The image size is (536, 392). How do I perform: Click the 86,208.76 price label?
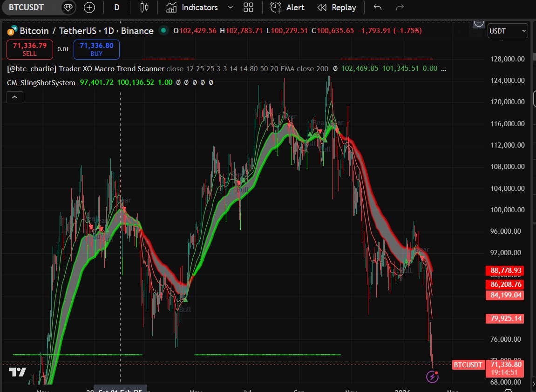[x=505, y=284]
